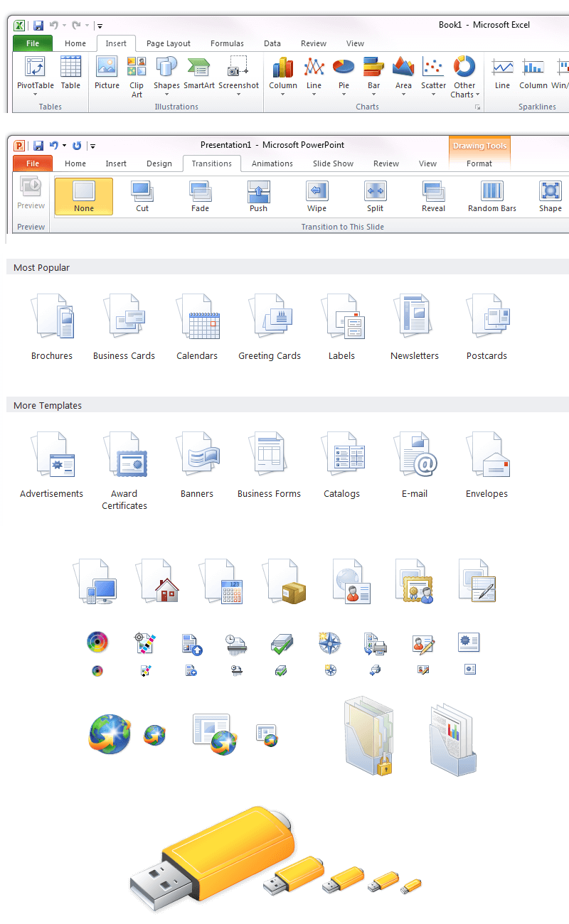Select the Random Bars transition

point(492,196)
